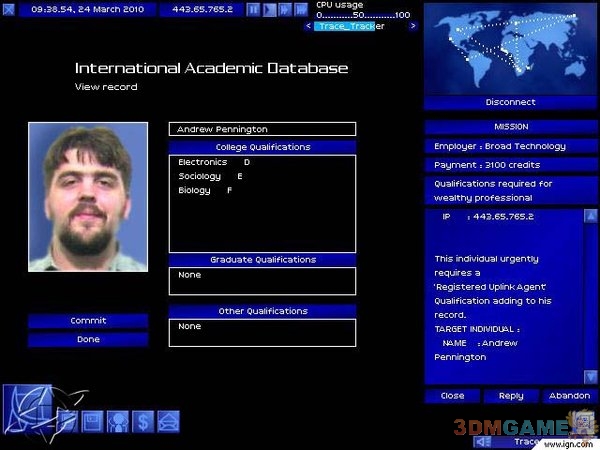Open the hardware status icon
Image resolution: width=600 pixels, height=450 pixels.
(68, 421)
